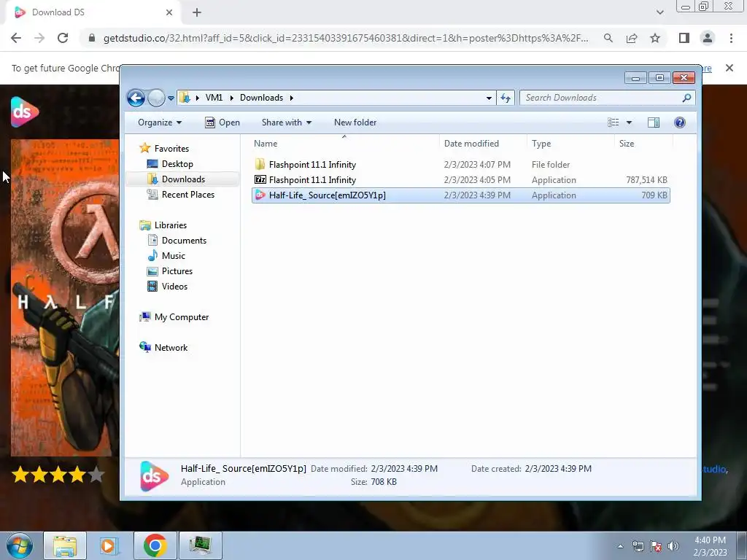747x560 pixels.
Task: Switch to the Download DS tab
Action: coord(93,12)
